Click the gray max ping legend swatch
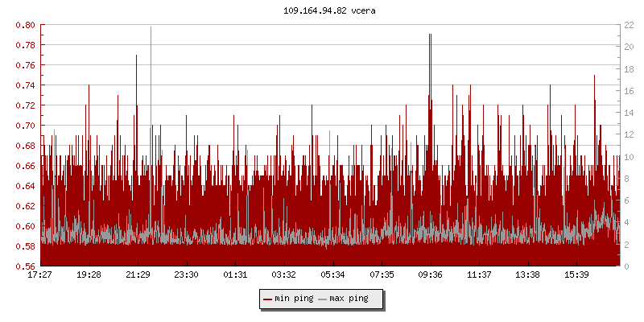Image resolution: width=644 pixels, height=322 pixels. pos(323,299)
